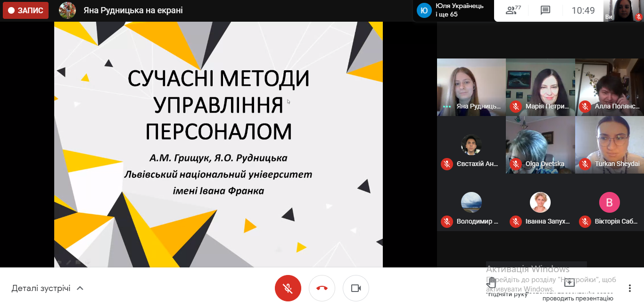The width and height of the screenshot is (644, 308).
Task: Click the pink В avatar of Вікторія
Action: [609, 203]
